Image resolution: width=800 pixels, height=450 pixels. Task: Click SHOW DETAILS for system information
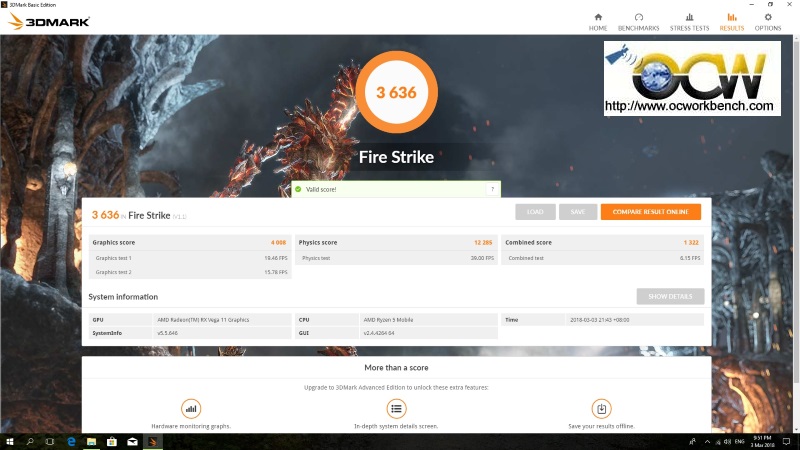click(670, 296)
